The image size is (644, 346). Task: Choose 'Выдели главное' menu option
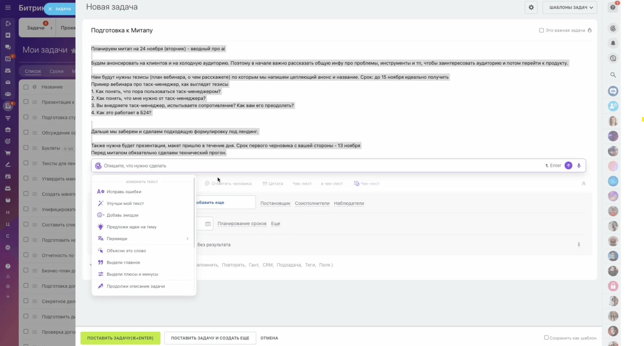pyautogui.click(x=123, y=263)
